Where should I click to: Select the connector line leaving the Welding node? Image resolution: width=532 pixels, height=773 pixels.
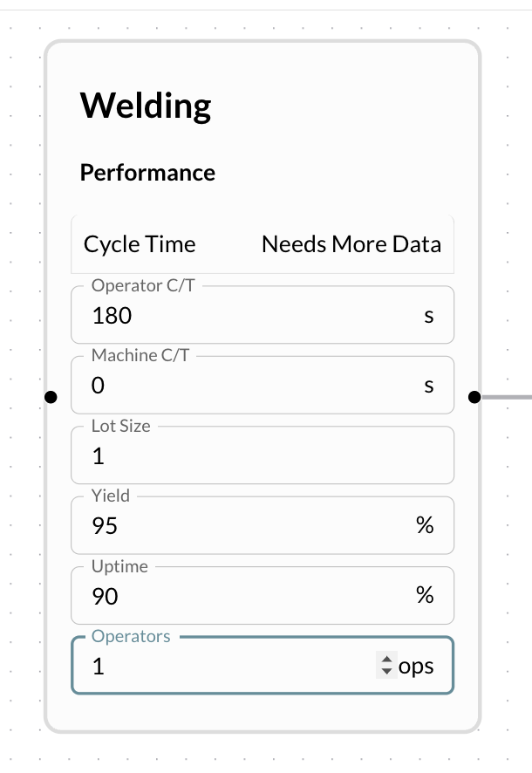click(508, 398)
